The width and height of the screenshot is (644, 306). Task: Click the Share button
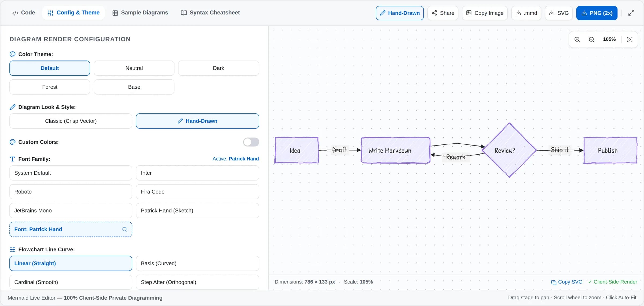tap(443, 13)
